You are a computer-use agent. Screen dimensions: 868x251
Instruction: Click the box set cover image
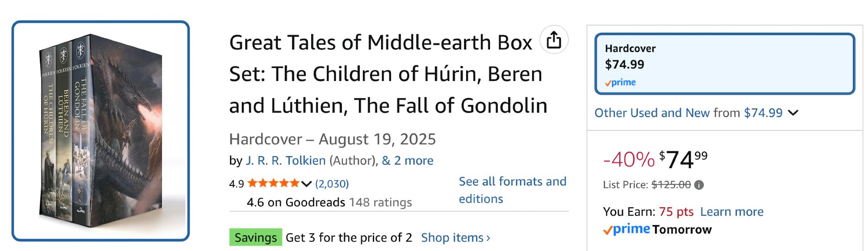pyautogui.click(x=101, y=131)
